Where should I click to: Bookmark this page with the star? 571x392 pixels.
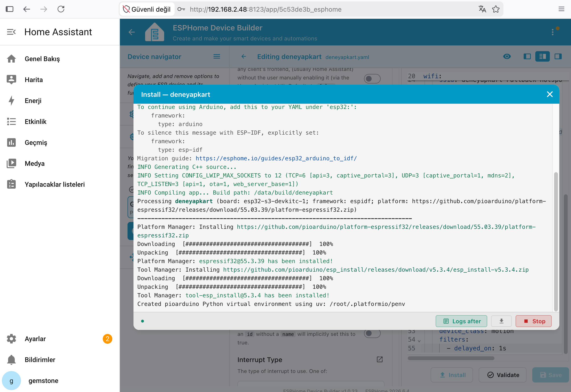[x=496, y=9]
